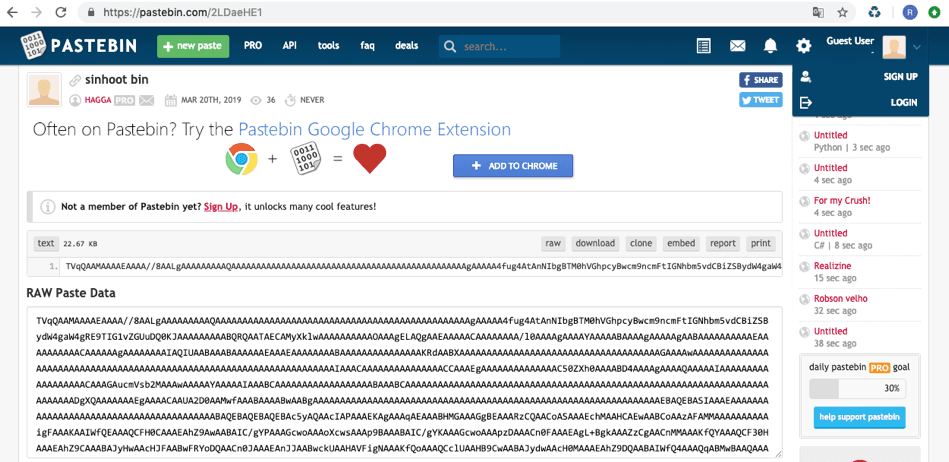Print this paste

pyautogui.click(x=761, y=243)
